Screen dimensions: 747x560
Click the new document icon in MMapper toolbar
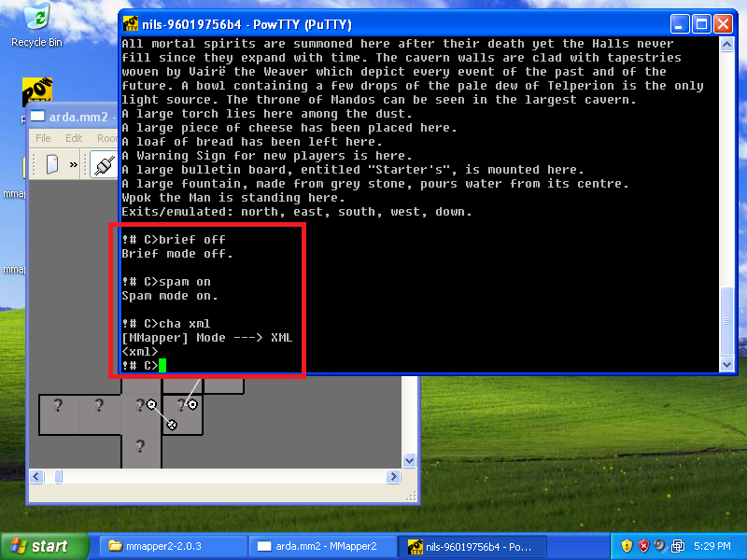[52, 165]
